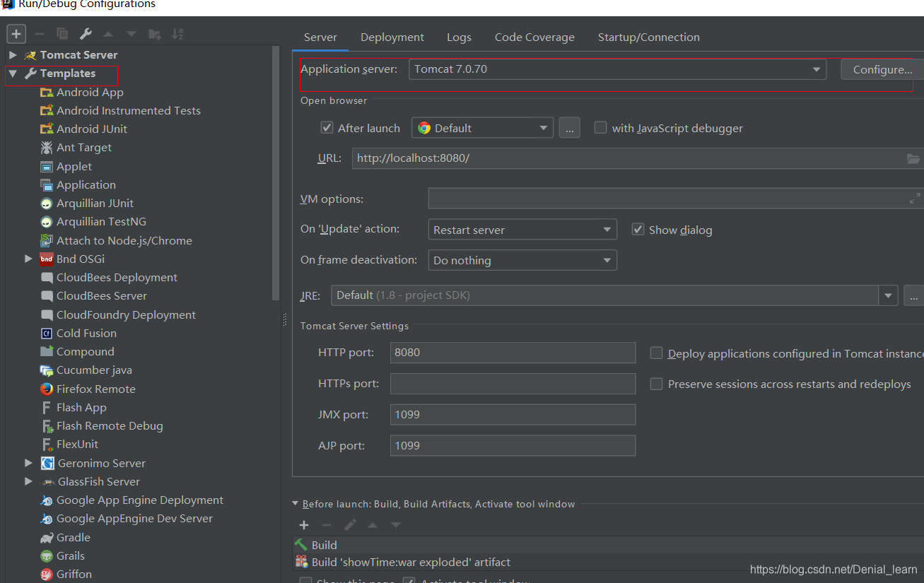This screenshot has width=924, height=583.
Task: Move configuration down in the list toolbar
Action: point(131,34)
